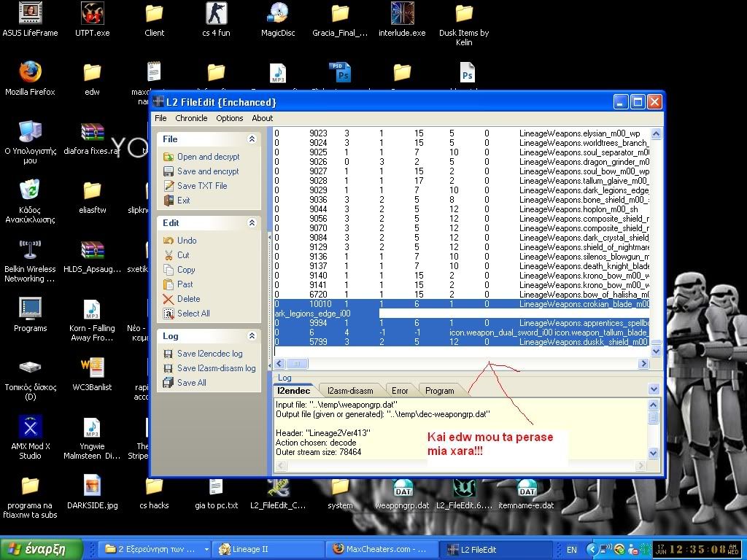Collapse the Log panel section

pyautogui.click(x=252, y=336)
